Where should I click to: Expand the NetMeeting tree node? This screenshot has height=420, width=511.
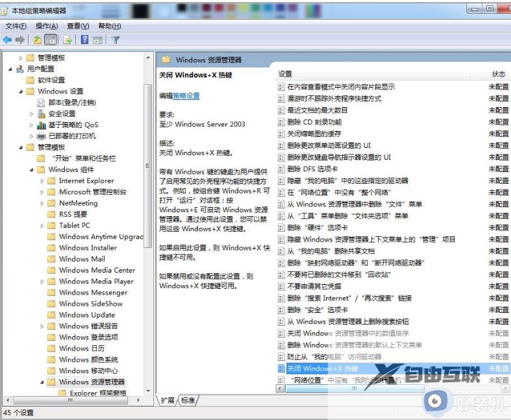tap(42, 203)
